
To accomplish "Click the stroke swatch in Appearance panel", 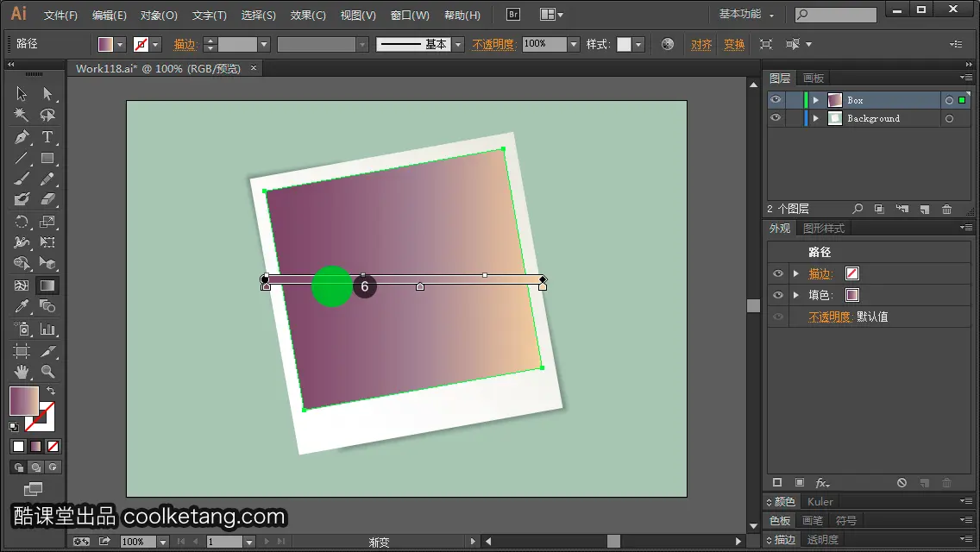I will pyautogui.click(x=851, y=273).
